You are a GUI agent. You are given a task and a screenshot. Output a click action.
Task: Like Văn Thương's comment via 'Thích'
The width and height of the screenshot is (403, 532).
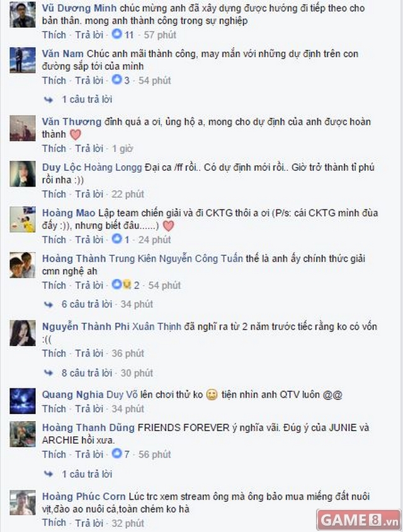54,149
